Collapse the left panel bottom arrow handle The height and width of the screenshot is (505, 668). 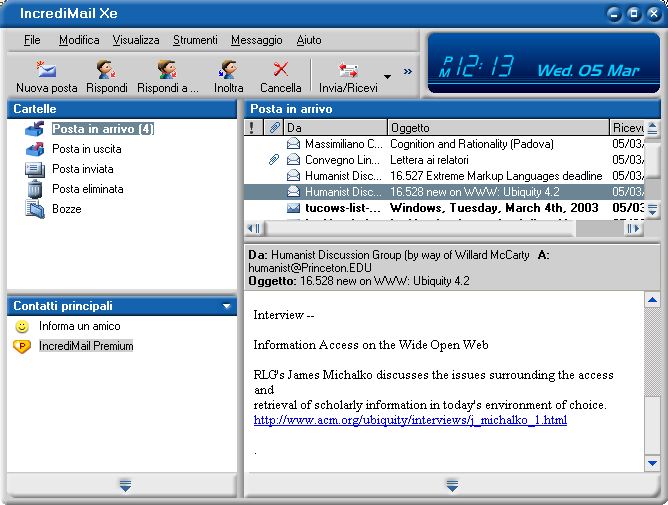pos(125,485)
